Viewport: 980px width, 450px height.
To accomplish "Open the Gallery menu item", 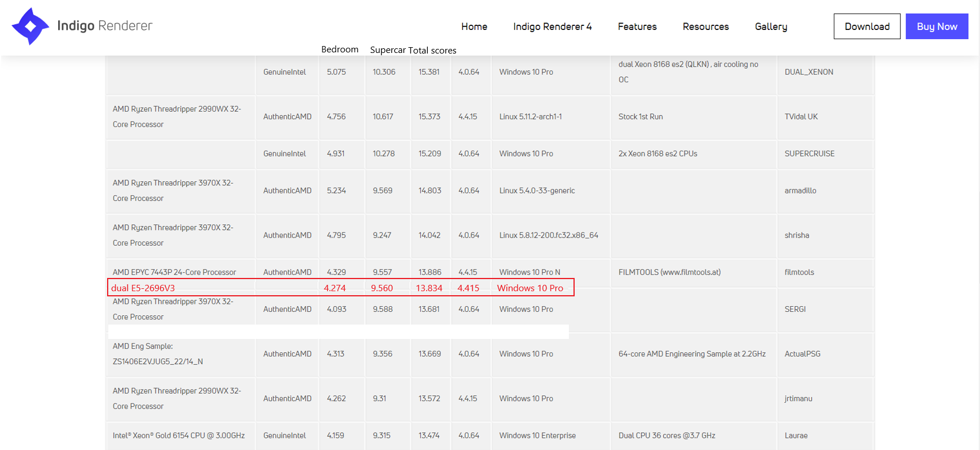I will pyautogui.click(x=771, y=26).
